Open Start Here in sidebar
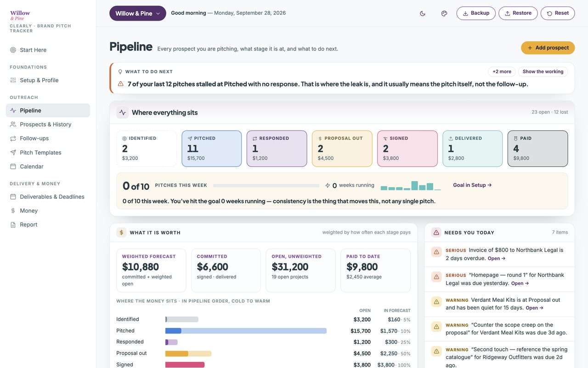This screenshot has width=588, height=368. click(48, 50)
